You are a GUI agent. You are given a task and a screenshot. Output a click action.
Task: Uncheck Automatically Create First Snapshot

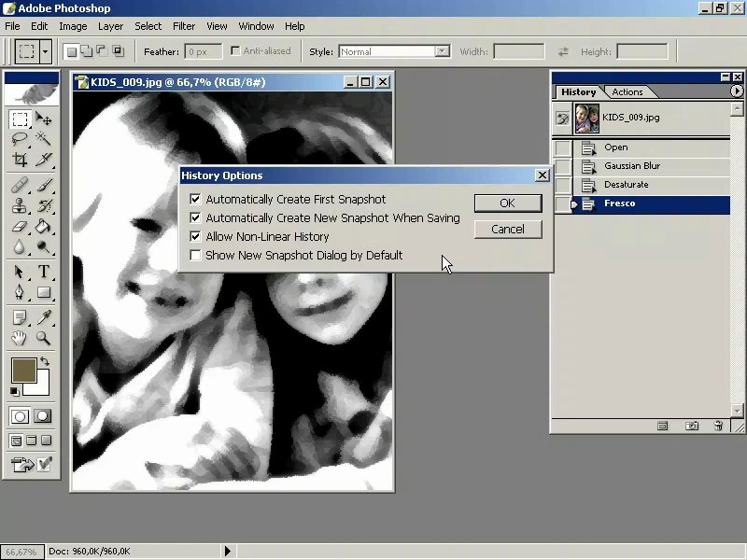195,199
